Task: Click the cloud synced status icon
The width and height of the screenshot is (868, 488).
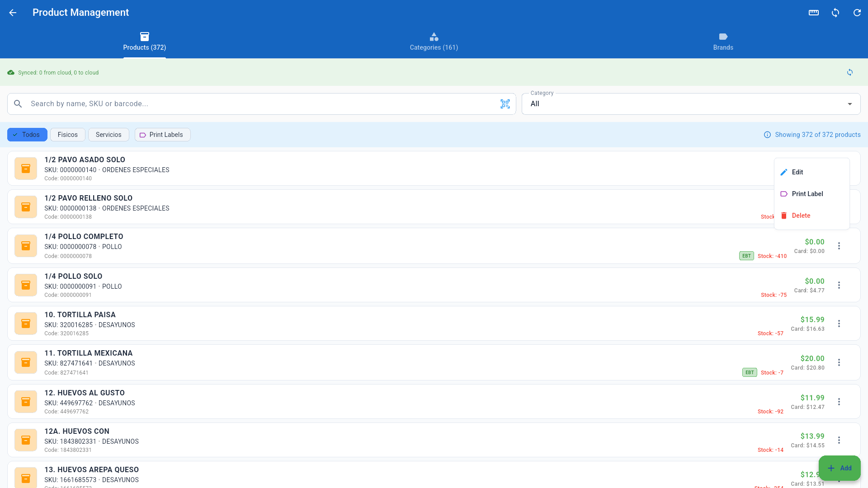Action: point(11,72)
